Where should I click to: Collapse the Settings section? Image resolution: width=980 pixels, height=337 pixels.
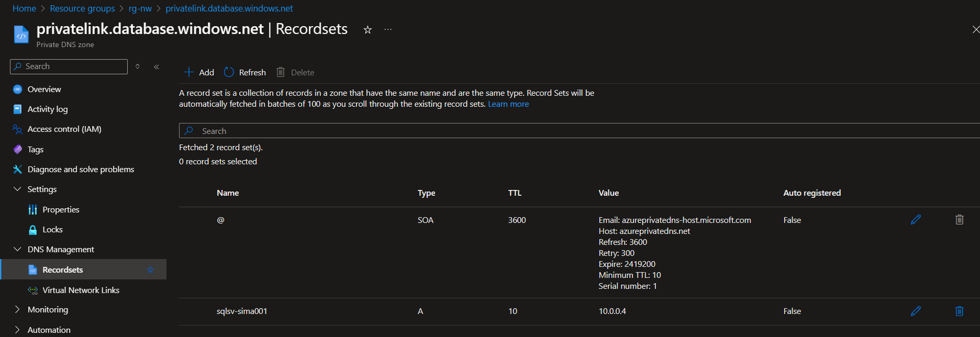[x=17, y=189]
